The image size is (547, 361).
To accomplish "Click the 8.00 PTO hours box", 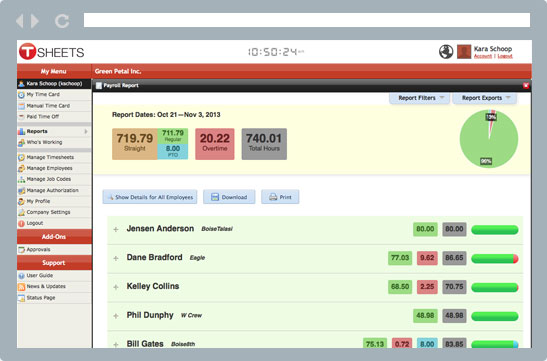I will [x=173, y=151].
